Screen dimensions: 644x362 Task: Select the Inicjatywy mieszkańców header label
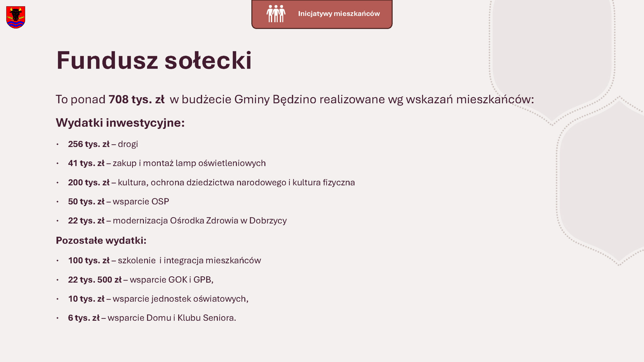click(339, 14)
